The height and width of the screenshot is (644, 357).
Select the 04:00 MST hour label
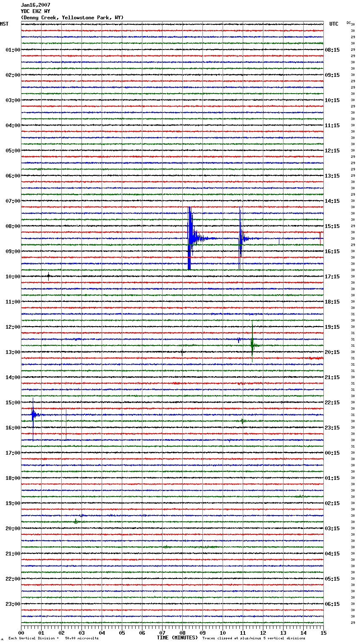13,126
